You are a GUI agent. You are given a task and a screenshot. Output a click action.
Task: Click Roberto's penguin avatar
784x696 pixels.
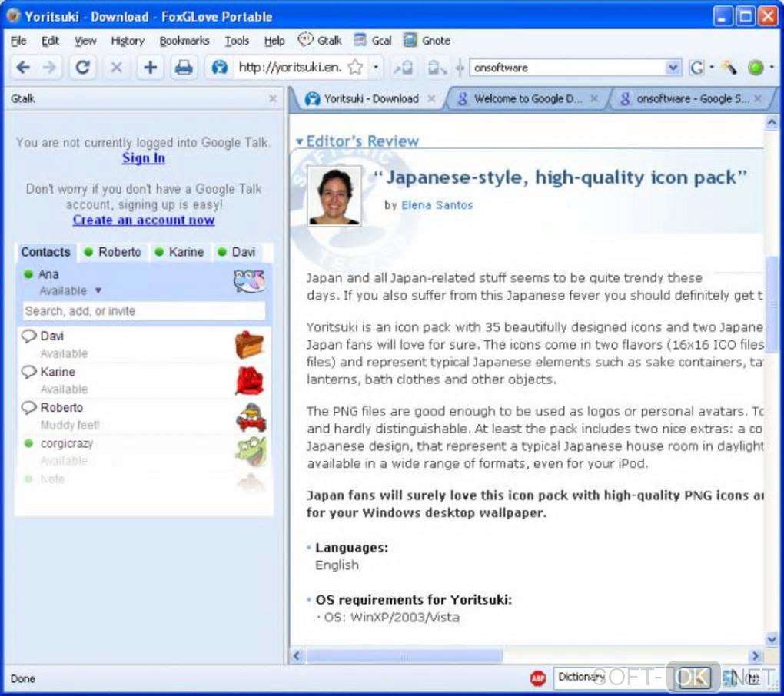[x=251, y=416]
